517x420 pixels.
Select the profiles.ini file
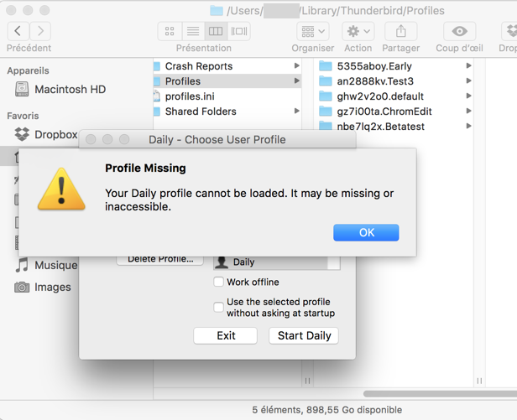(x=227, y=96)
